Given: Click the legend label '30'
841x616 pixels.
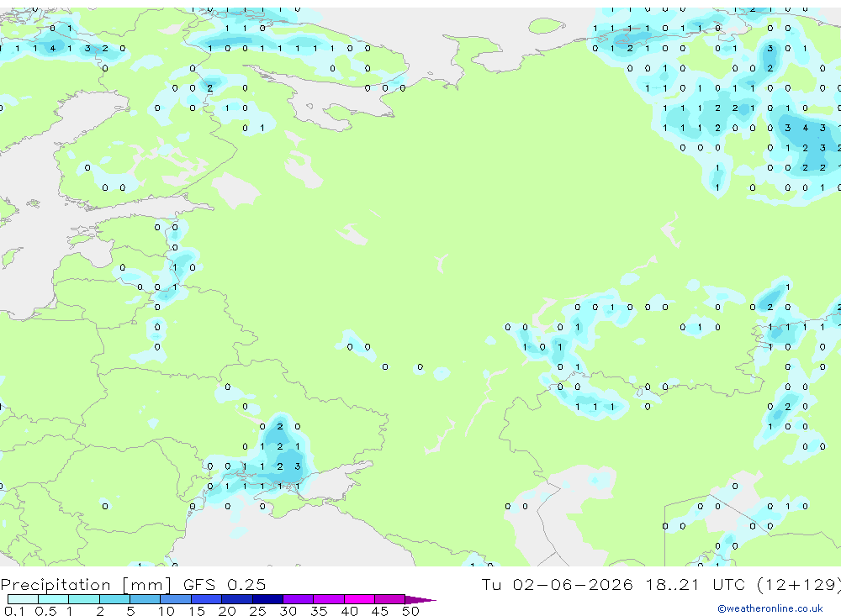Looking at the screenshot, I should pos(288,611).
